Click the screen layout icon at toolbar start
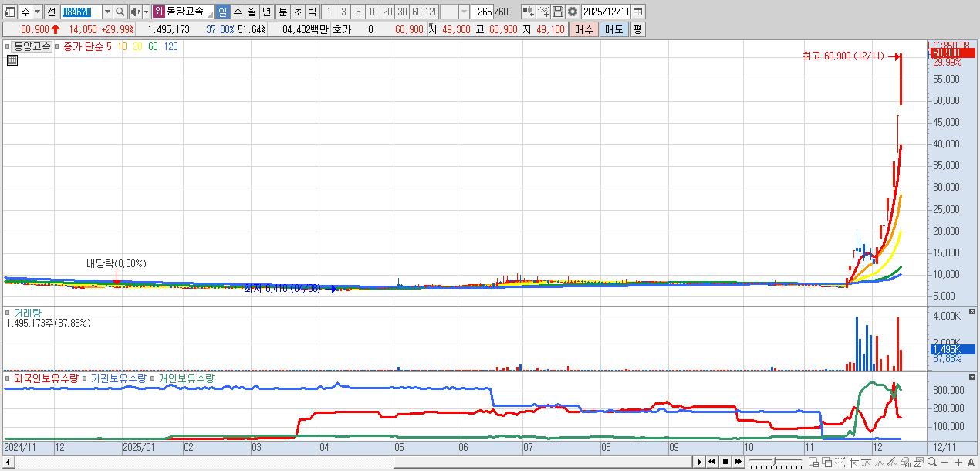The image size is (980, 471). pos(9,12)
